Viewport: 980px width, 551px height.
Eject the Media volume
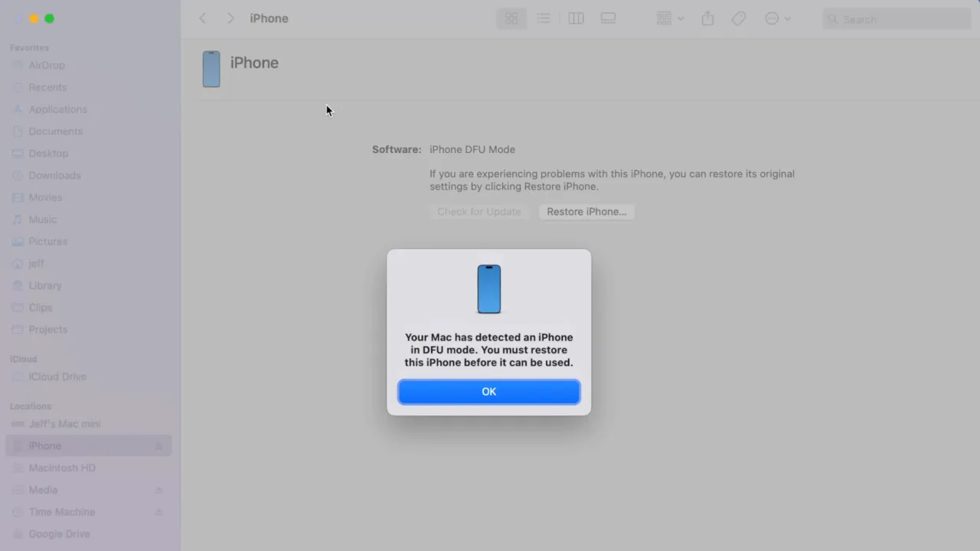click(x=159, y=490)
